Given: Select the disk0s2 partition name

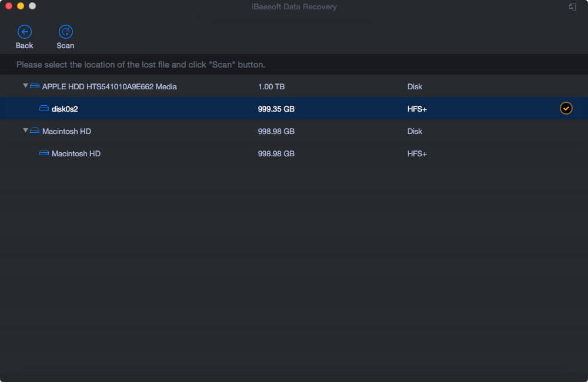Looking at the screenshot, I should [x=65, y=109].
